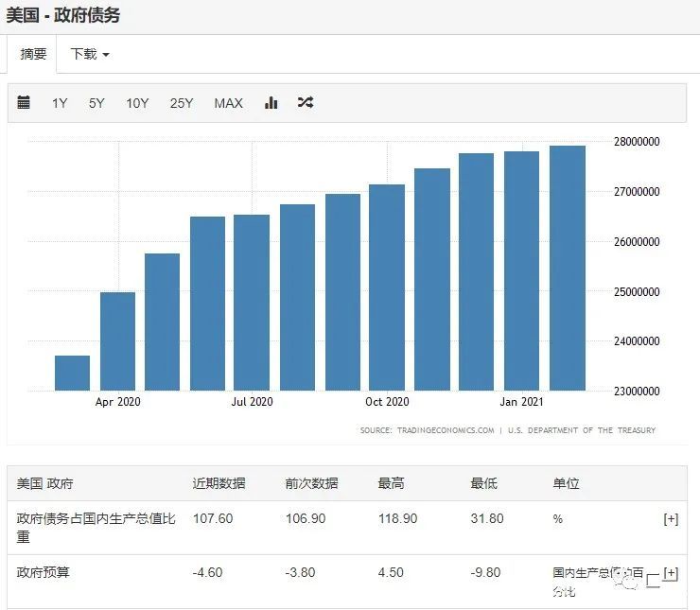700x610 pixels.
Task: Click the 美国 - 政府债务 page title
Action: click(63, 15)
